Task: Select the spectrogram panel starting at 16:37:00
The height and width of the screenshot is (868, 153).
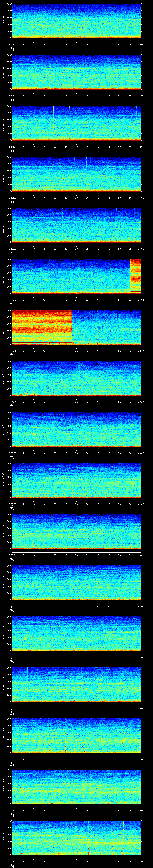Action: tap(76, 429)
